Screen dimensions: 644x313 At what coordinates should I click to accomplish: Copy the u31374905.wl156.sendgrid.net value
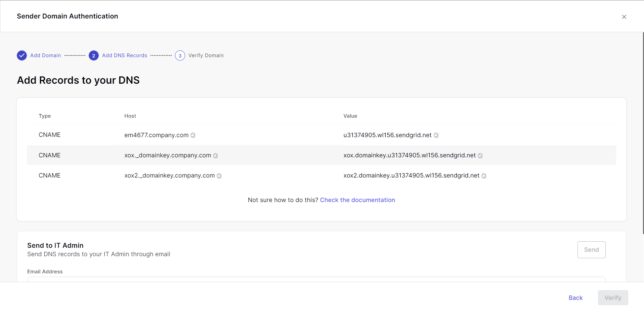(436, 135)
